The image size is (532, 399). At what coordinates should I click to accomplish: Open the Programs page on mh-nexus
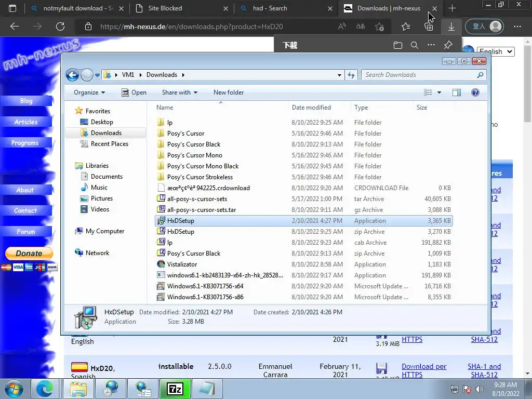pos(26,143)
